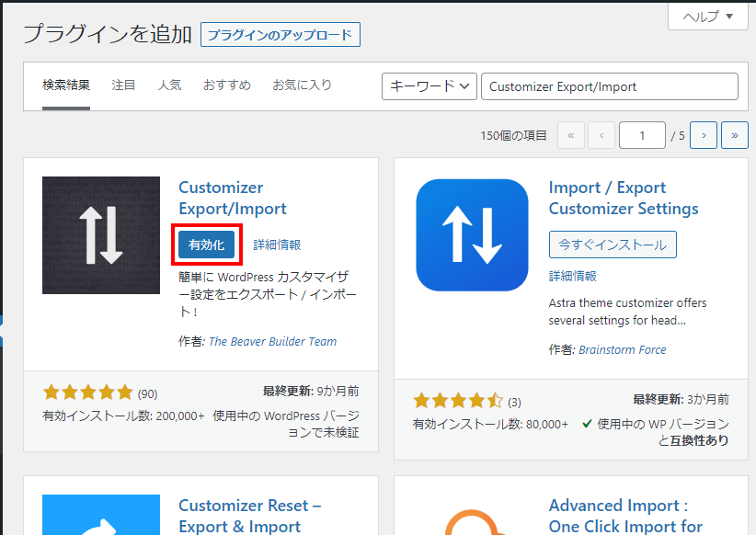Click the five-star rating of Customizer Export/Import
The height and width of the screenshot is (535, 756).
[x=88, y=393]
